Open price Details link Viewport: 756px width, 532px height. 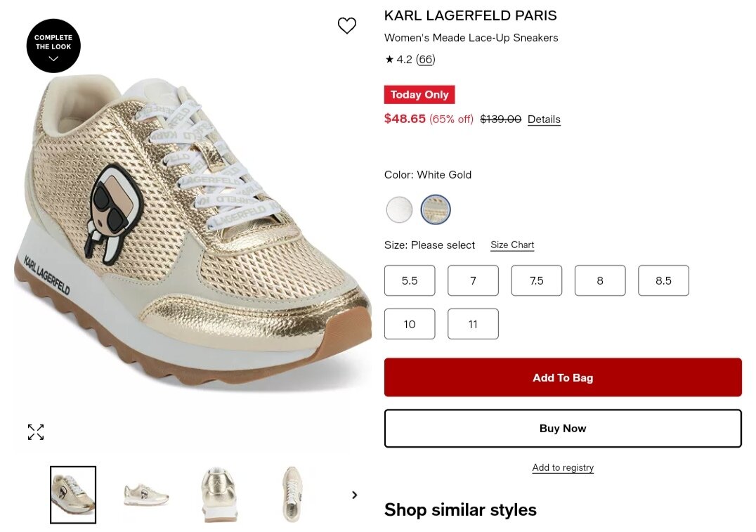pyautogui.click(x=544, y=119)
